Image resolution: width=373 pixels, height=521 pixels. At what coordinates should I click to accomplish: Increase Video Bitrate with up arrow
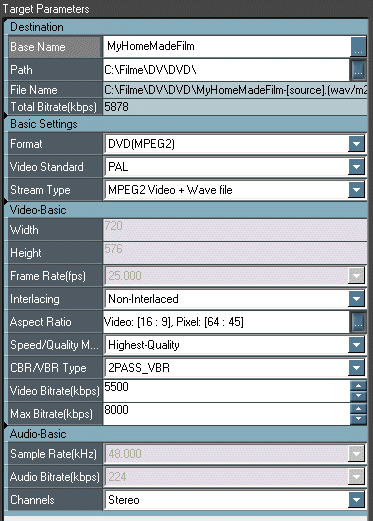(x=358, y=386)
